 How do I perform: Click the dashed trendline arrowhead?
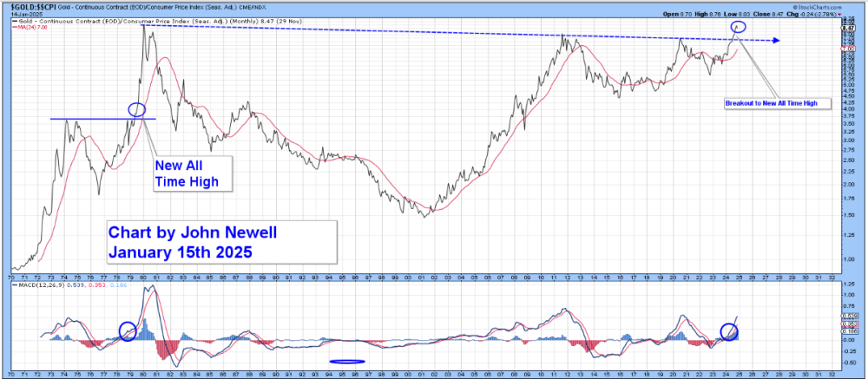777,42
